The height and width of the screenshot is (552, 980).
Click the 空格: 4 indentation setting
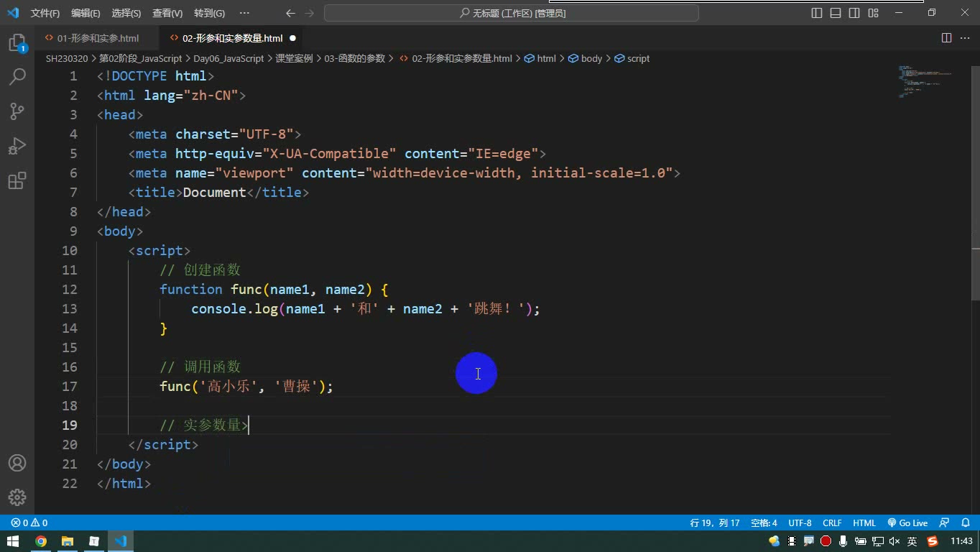764,523
